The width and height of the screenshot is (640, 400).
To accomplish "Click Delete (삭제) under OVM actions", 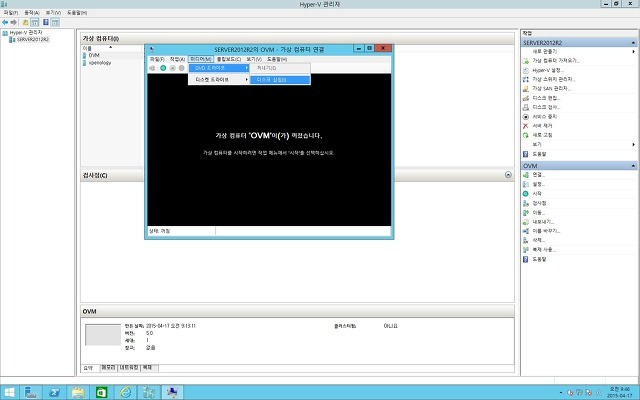I will 538,240.
